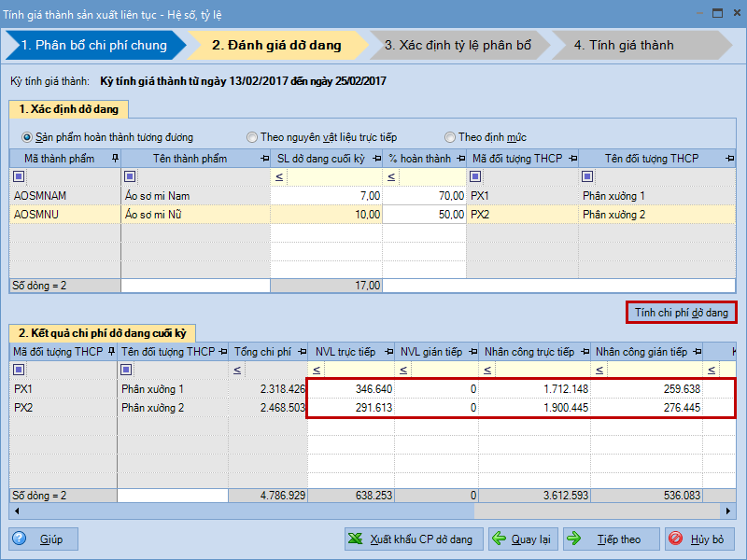This screenshot has width=747, height=560.
Task: Click the results grid horizontal scrollbar
Action: pos(598,511)
